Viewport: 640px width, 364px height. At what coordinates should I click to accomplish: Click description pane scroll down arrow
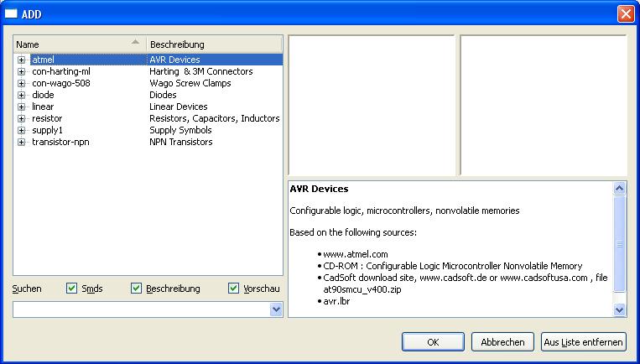coord(619,309)
